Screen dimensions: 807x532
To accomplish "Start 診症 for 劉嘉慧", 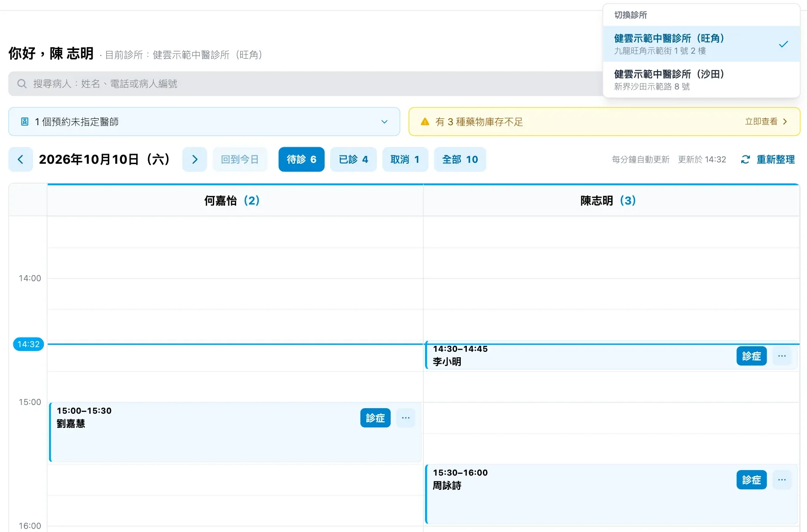I will pyautogui.click(x=375, y=418).
